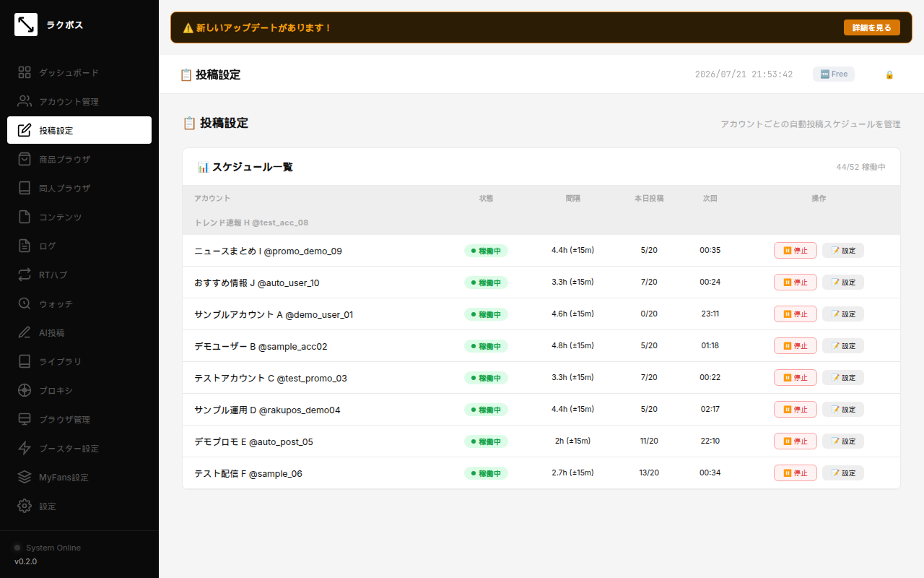This screenshot has width=924, height=578.
Task: Stop schedule for テストアカウント C
Action: pos(796,377)
